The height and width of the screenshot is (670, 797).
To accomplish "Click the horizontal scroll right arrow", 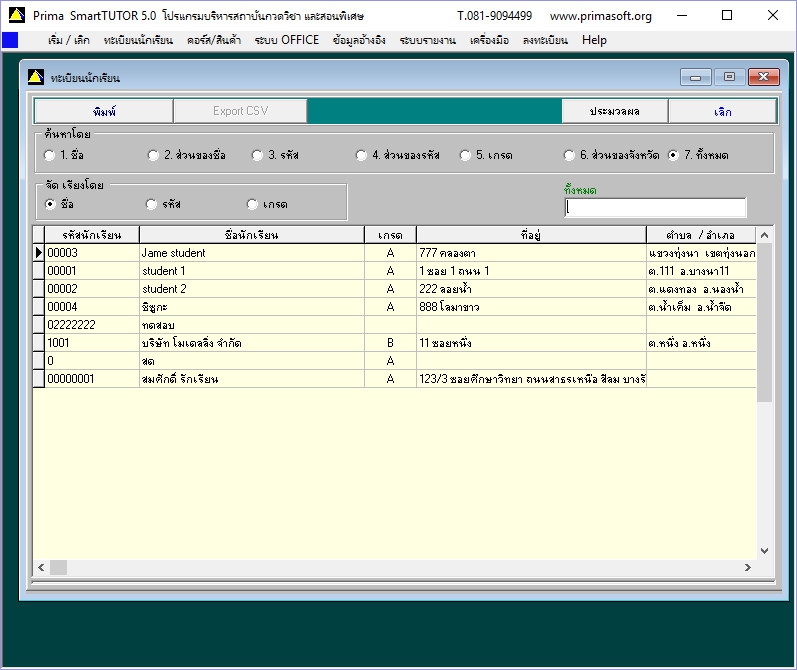I will [x=747, y=567].
